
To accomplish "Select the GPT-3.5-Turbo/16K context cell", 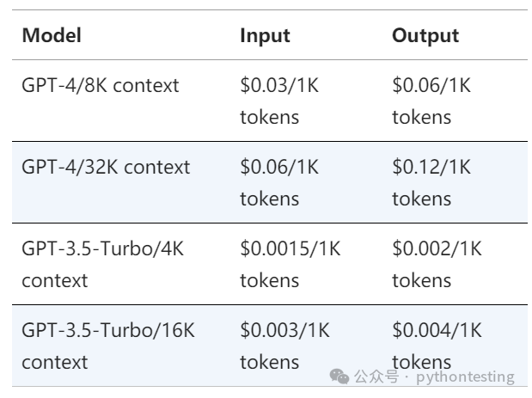I will click(108, 346).
